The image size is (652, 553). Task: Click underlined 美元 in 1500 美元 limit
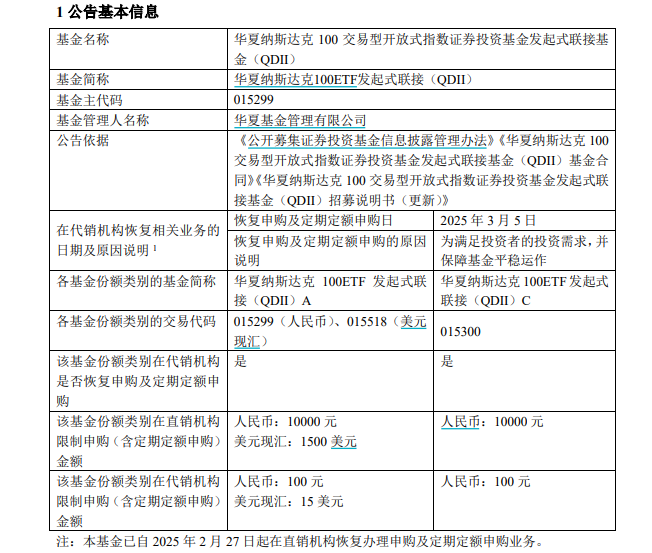point(343,442)
